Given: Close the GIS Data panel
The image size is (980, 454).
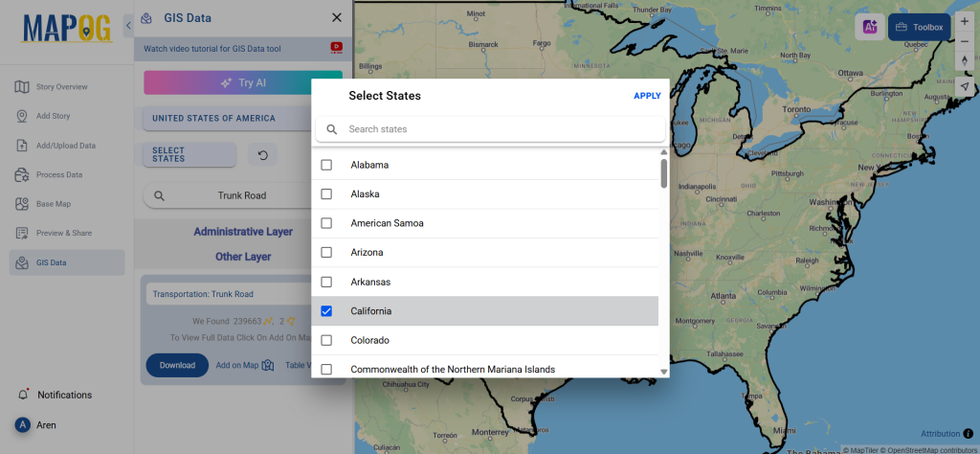Looking at the screenshot, I should pos(336,17).
